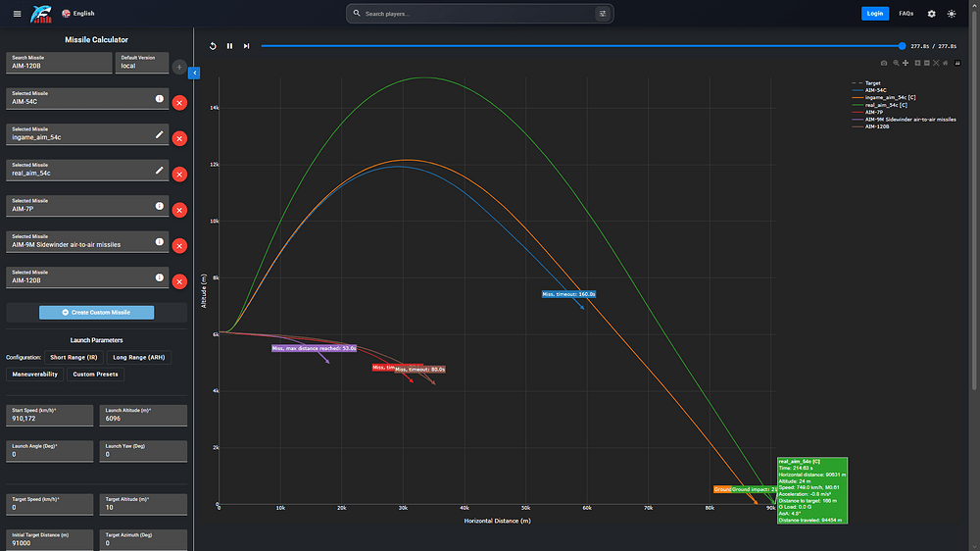The height and width of the screenshot is (551, 980).
Task: Click the Start Speed input field
Action: [x=49, y=416]
